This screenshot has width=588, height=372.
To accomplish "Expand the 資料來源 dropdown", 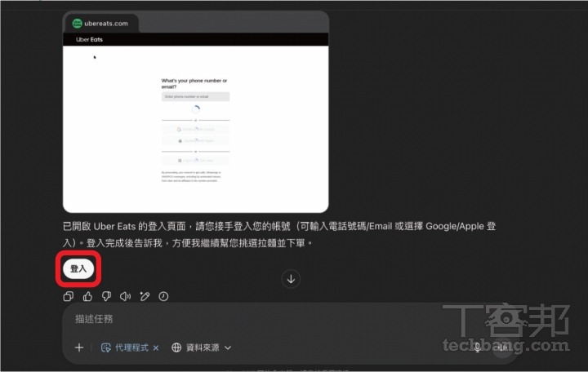I will [x=202, y=348].
